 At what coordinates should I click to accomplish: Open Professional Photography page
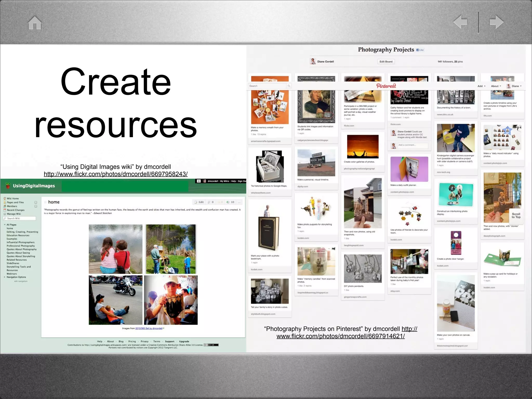coord(21,246)
